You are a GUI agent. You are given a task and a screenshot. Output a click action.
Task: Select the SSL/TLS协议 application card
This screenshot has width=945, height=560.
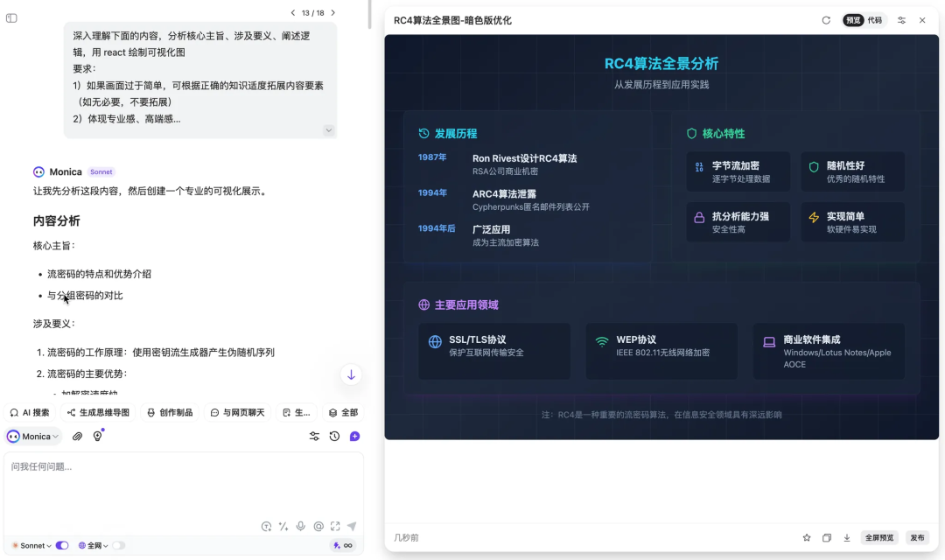click(494, 352)
